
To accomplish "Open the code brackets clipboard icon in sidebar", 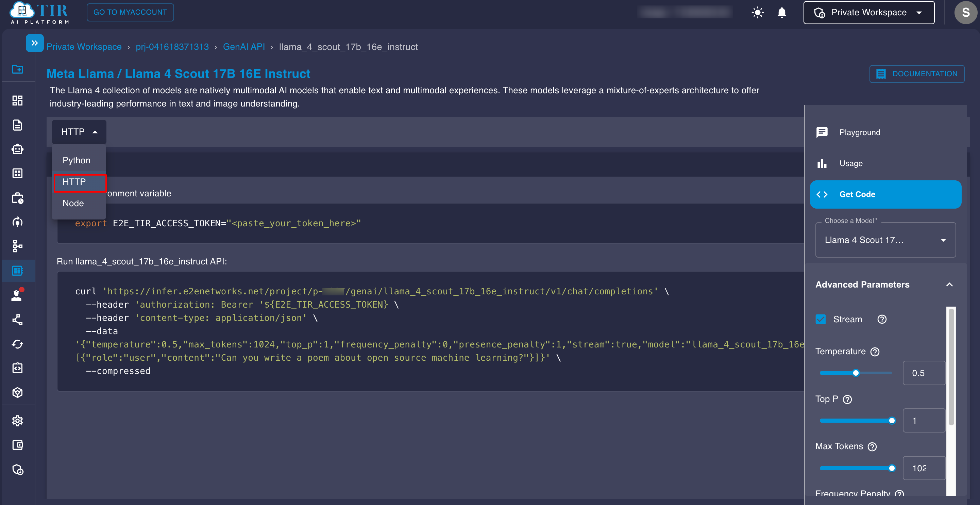I will tap(17, 368).
